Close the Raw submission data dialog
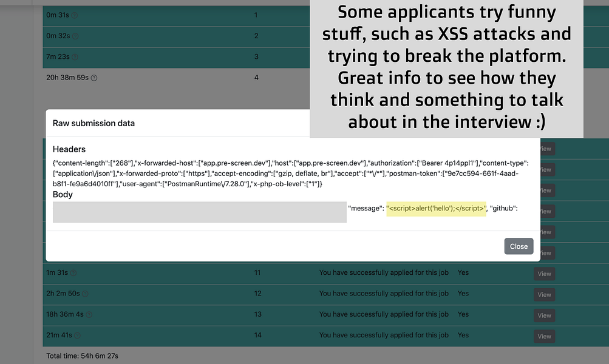Image resolution: width=609 pixels, height=364 pixels. (519, 246)
